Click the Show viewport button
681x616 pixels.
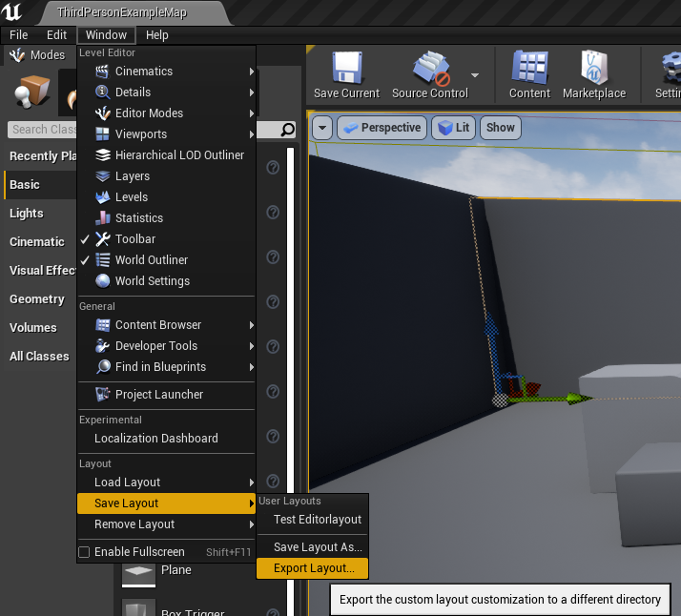(501, 128)
